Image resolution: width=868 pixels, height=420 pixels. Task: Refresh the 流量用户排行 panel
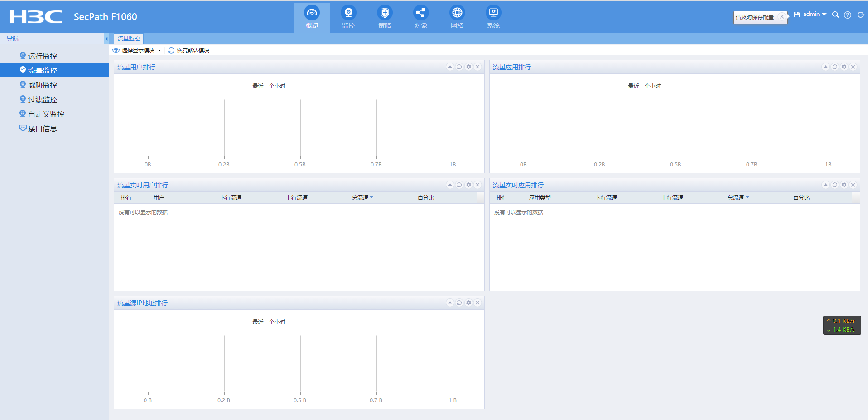[x=459, y=67]
